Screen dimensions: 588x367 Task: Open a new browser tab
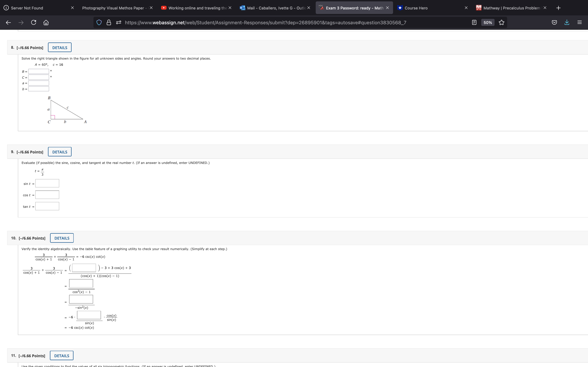[558, 8]
